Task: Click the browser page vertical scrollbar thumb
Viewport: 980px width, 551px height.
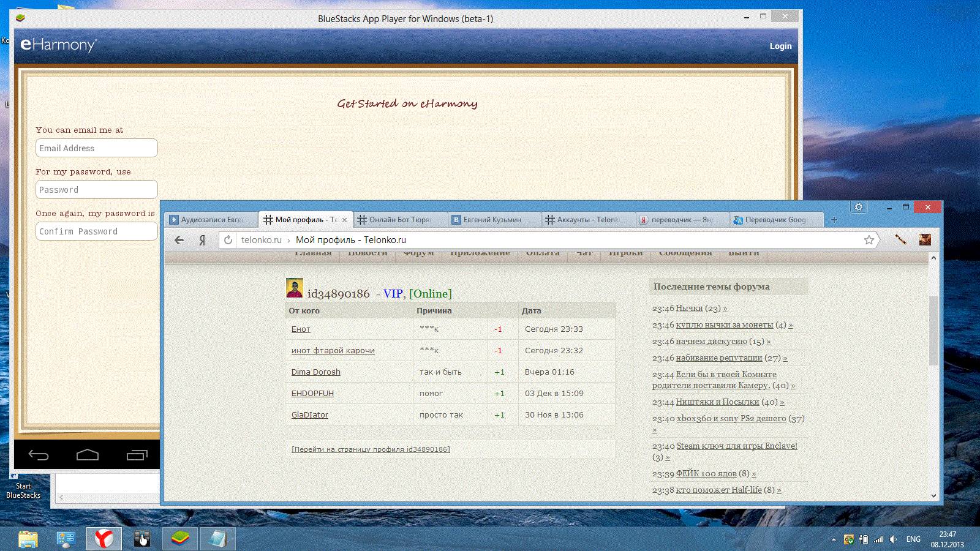Action: [x=933, y=331]
